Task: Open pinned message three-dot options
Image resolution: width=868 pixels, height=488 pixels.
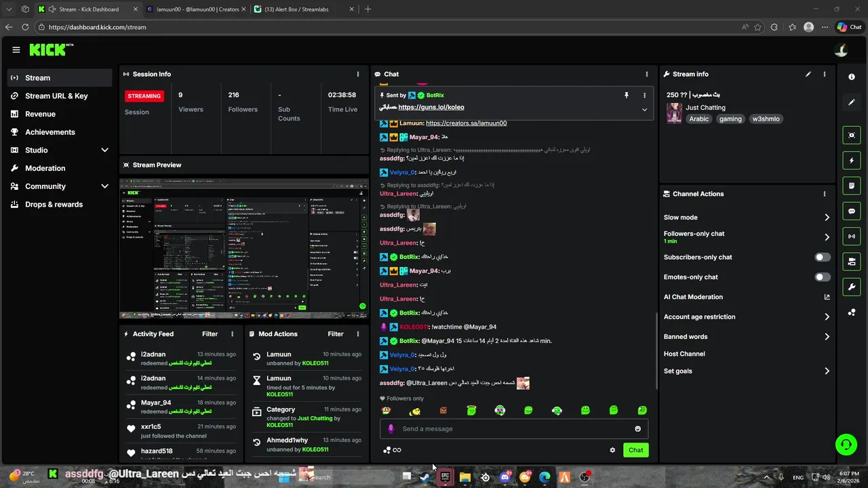Action: (644, 96)
